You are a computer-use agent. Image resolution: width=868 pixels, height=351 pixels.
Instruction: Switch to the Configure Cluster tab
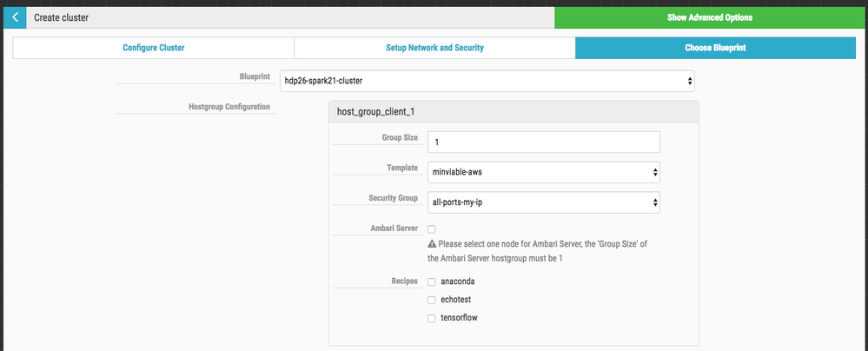(x=153, y=48)
